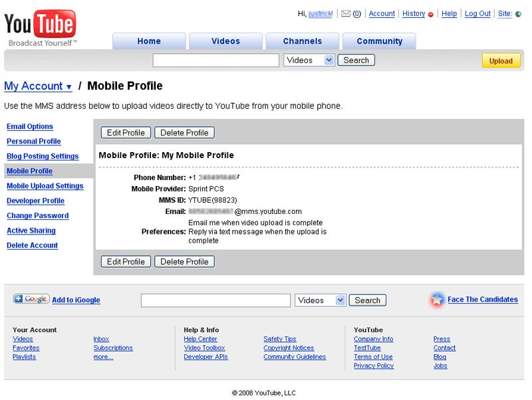Open footer Playlists link
The width and height of the screenshot is (532, 400).
pos(24,357)
